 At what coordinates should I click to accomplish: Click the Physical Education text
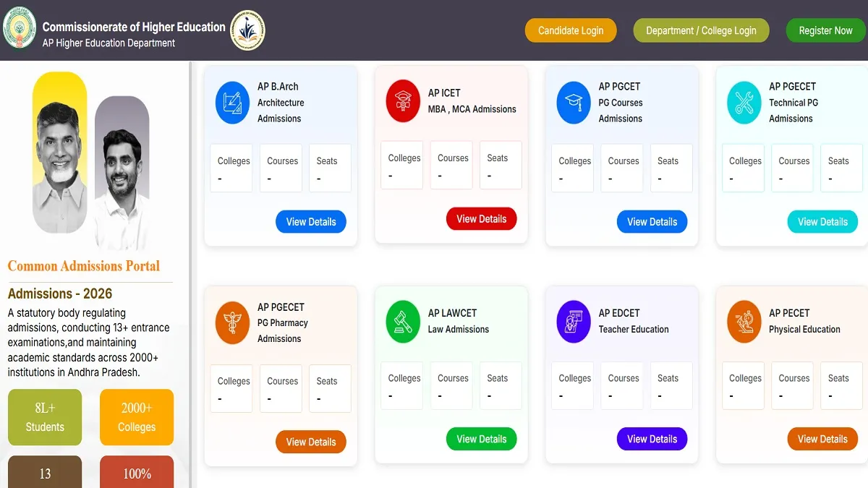click(x=804, y=329)
